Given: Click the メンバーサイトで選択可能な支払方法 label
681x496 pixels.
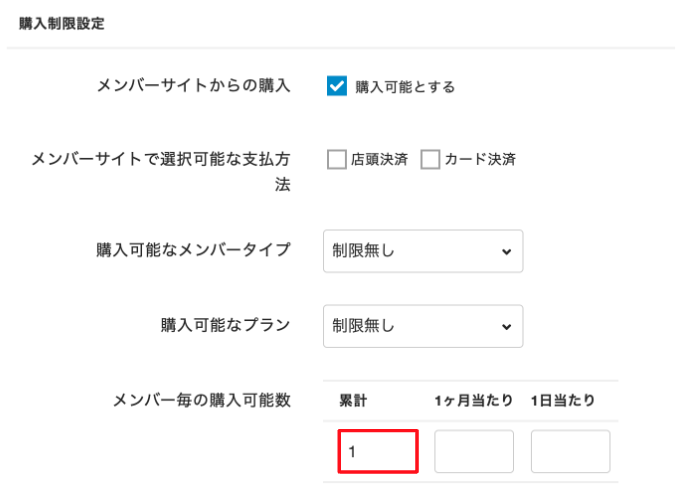Looking at the screenshot, I should (161, 159).
